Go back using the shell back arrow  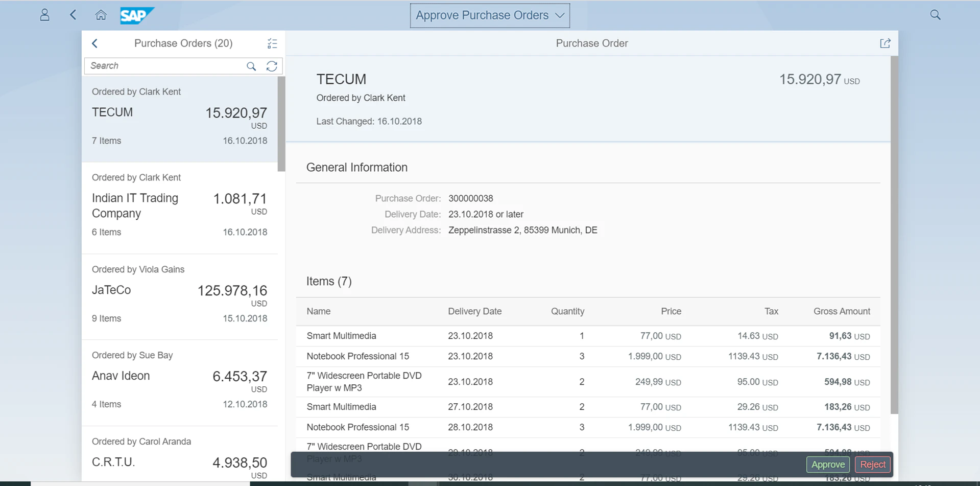pyautogui.click(x=73, y=15)
